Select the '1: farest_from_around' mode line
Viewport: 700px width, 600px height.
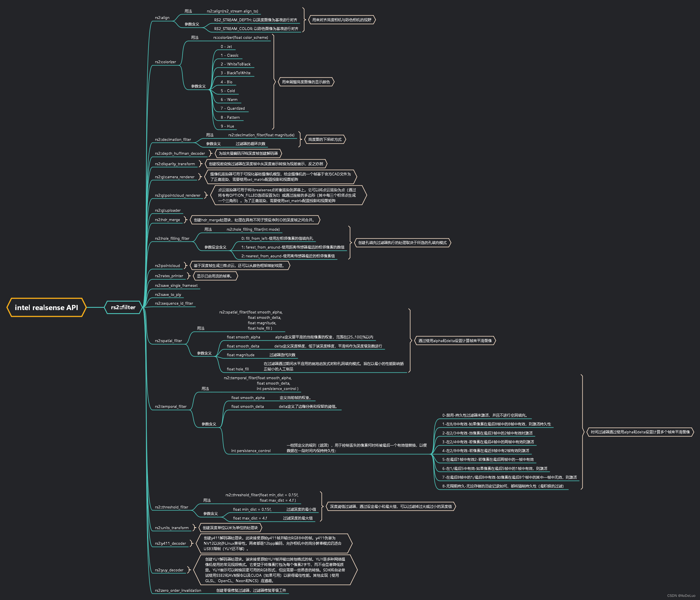(293, 247)
